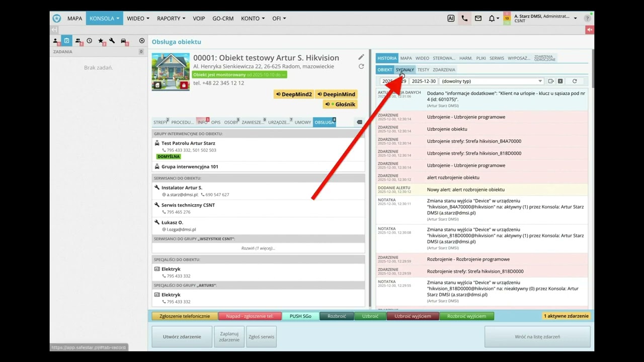
Task: Open the STEFY tab
Action: 160,122
